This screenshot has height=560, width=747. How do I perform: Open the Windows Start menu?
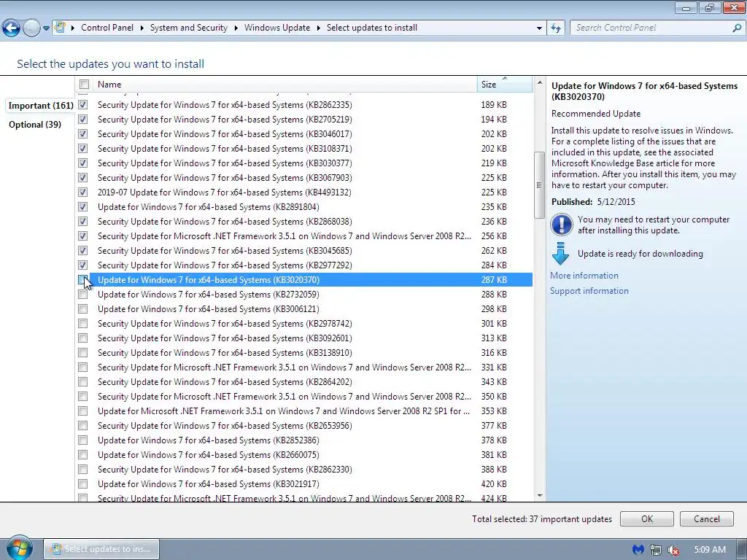pyautogui.click(x=20, y=548)
